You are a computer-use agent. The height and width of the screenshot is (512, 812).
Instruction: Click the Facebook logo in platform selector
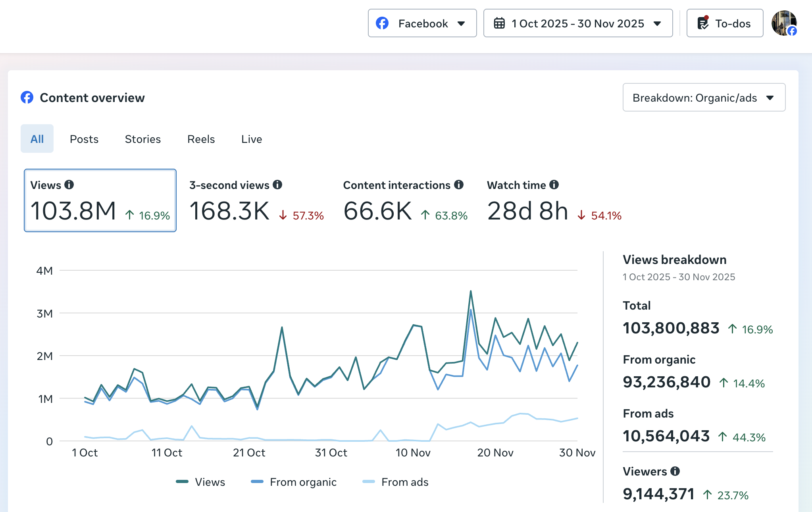[x=382, y=23]
